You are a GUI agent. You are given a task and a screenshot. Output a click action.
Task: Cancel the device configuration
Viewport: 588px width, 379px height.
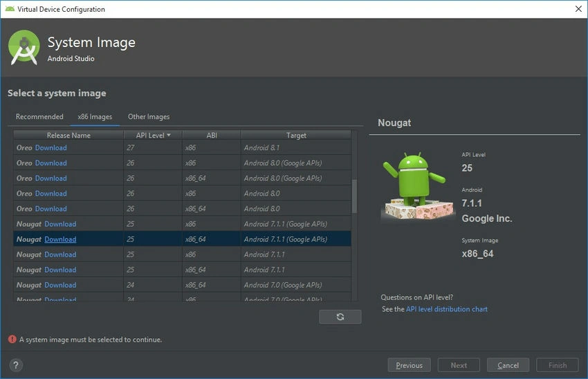click(x=508, y=365)
